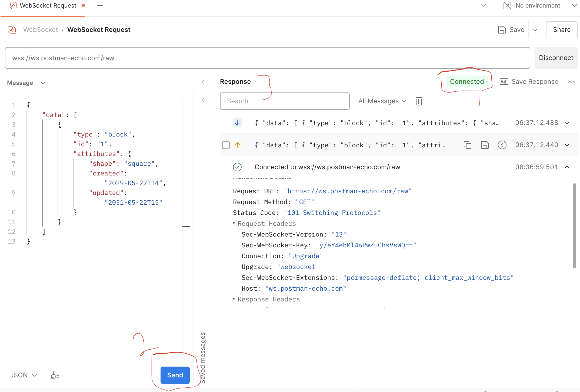Expand the 06:37:12.440 sent message
This screenshot has width=580, height=392.
point(567,145)
